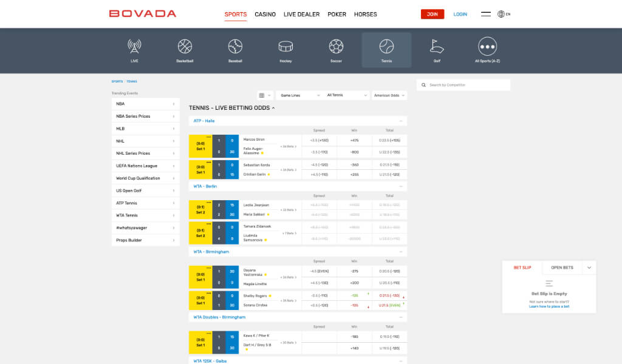Open WTA Tennis sidebar item
Screen dimensions: 622x364
click(x=146, y=215)
